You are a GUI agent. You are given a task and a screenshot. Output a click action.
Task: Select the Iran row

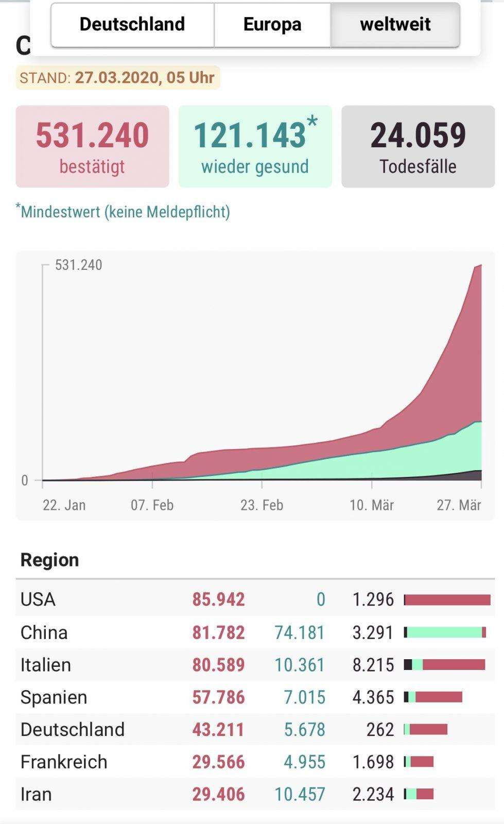(255, 794)
